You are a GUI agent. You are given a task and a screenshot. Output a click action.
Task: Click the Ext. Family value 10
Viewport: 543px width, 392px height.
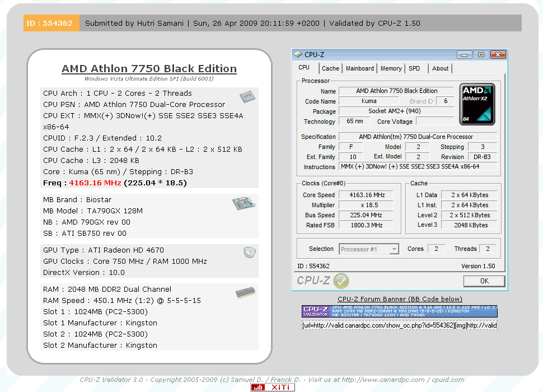(x=351, y=157)
